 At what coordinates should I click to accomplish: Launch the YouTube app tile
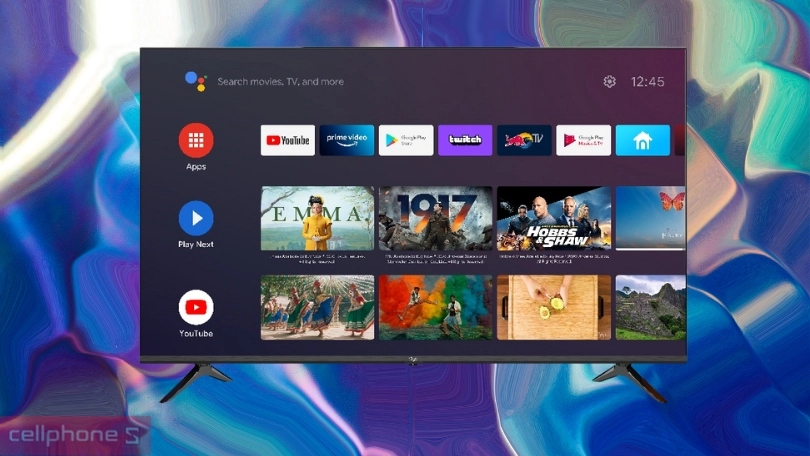(x=288, y=140)
